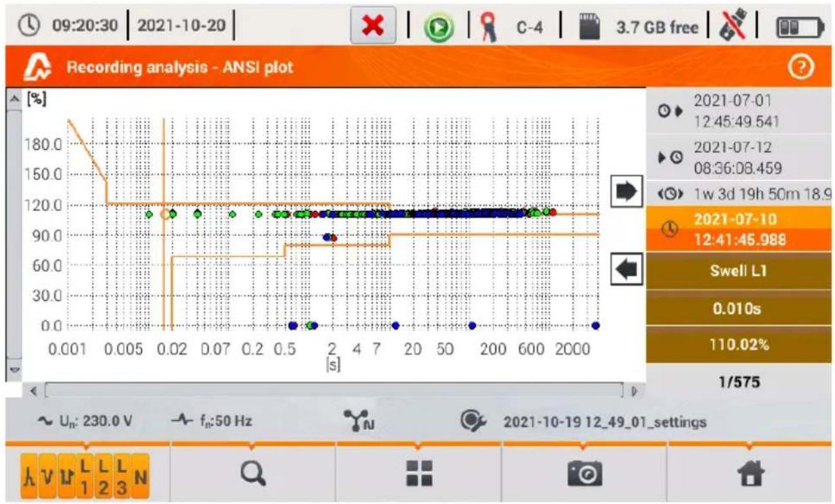Screen dimensions: 835x504
Task: Click the 1/575 event counter
Action: point(740,382)
